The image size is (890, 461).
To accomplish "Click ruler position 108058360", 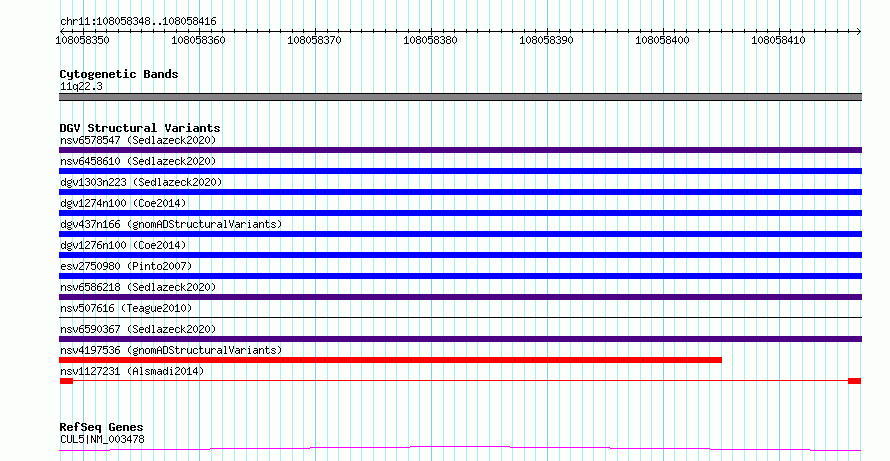I will [198, 40].
